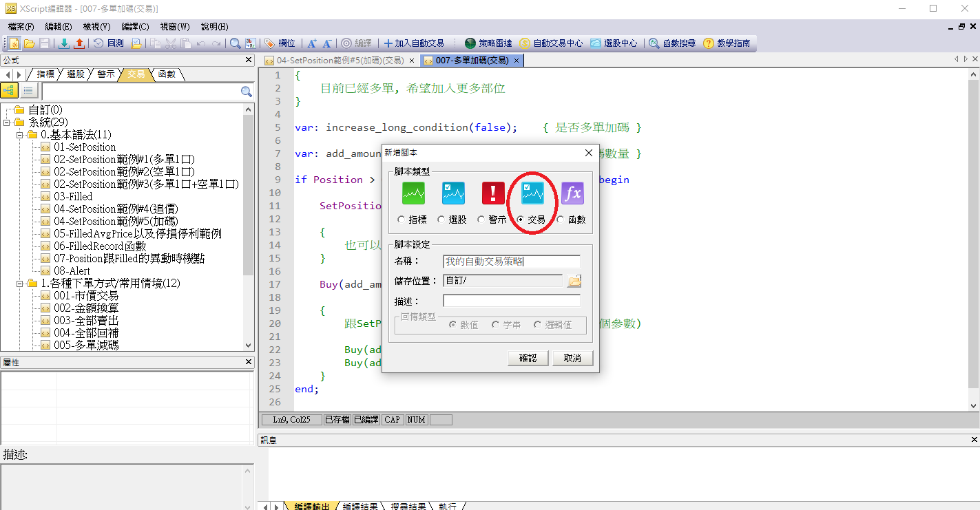This screenshot has height=510, width=980.
Task: Click the 確認 button
Action: click(528, 358)
